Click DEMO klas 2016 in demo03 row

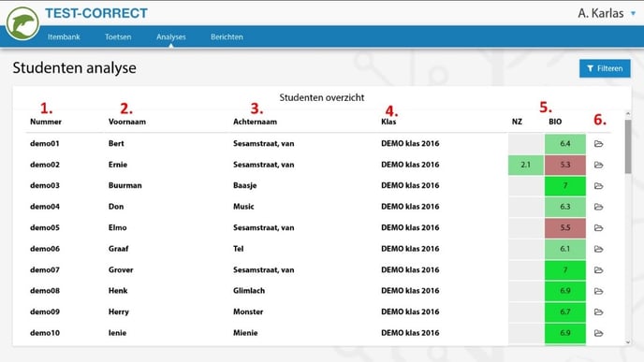click(x=410, y=185)
